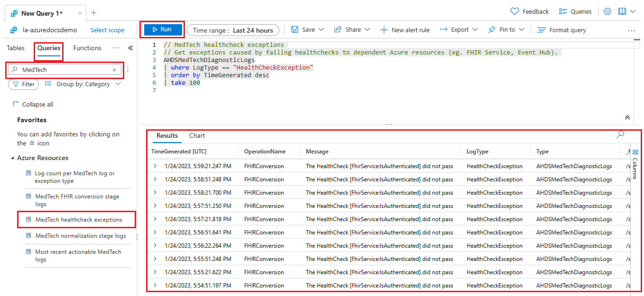Clear the MedTech search text

(x=114, y=70)
